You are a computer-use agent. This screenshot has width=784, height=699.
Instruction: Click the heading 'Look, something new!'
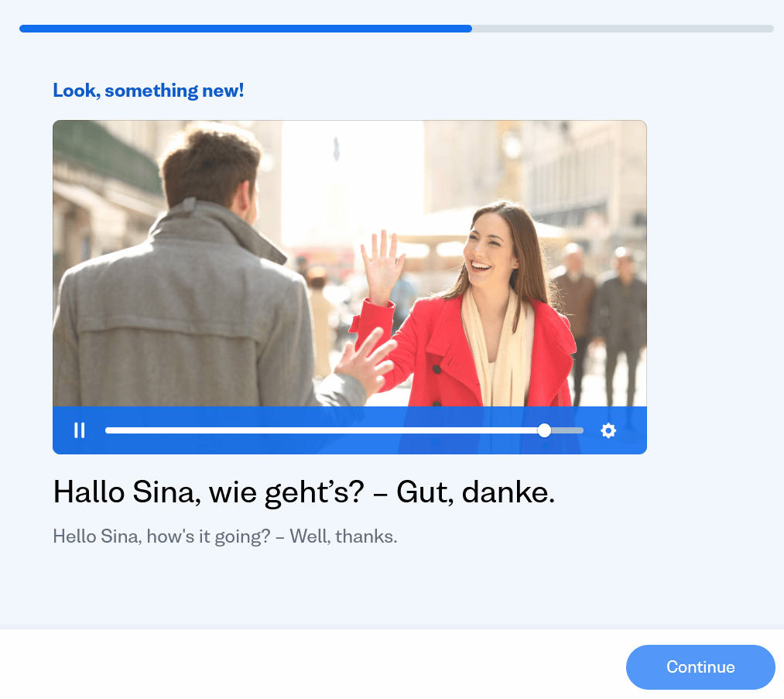pos(148,90)
